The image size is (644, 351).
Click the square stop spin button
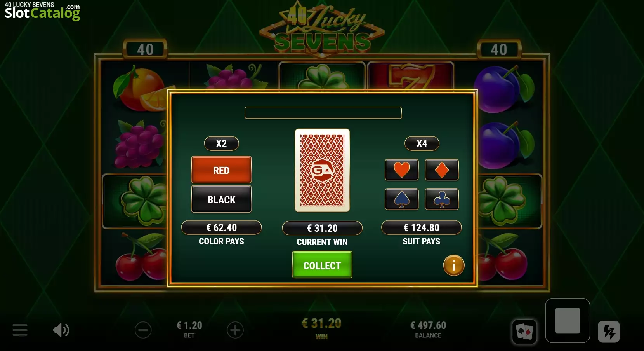(568, 321)
